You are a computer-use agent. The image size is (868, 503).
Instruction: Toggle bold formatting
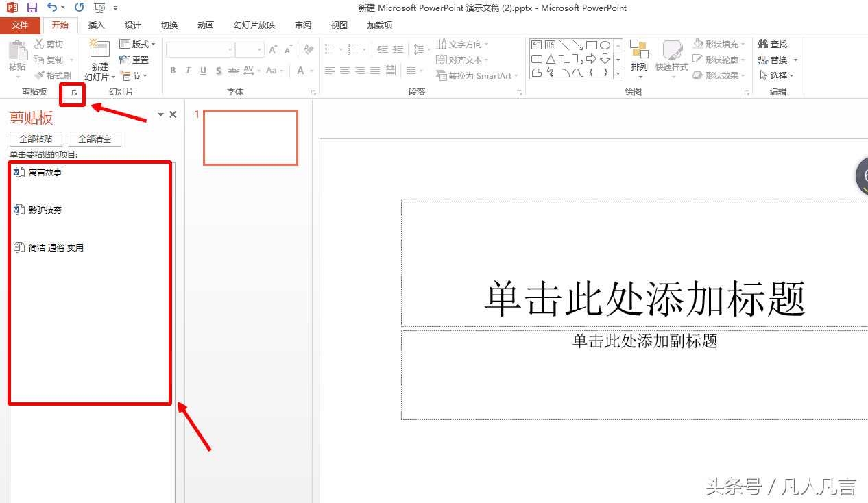point(173,71)
